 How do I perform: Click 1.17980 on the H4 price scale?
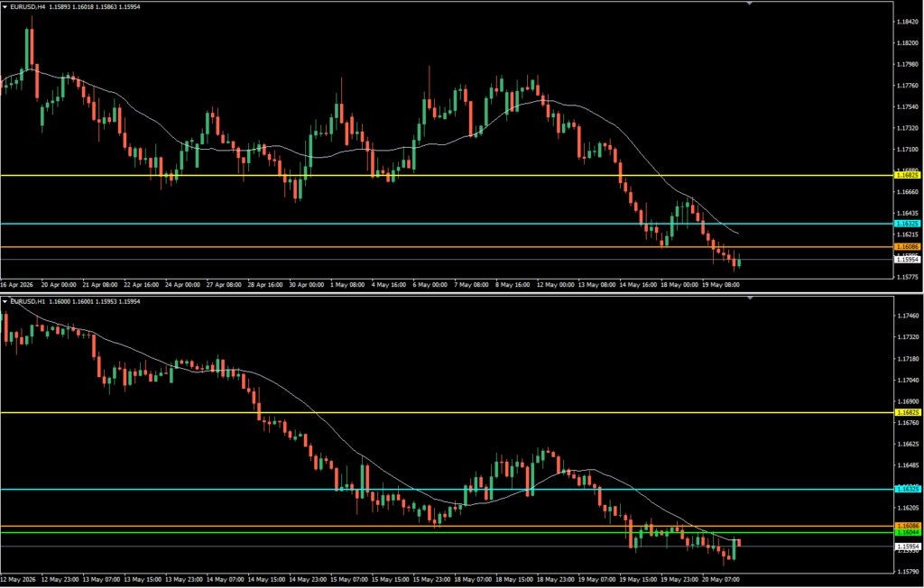[x=909, y=64]
